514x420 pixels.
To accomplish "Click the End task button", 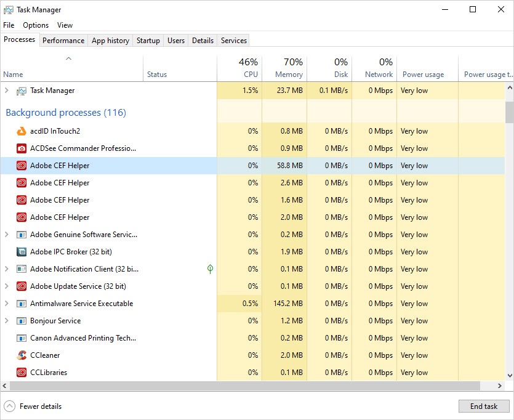I will pos(484,406).
